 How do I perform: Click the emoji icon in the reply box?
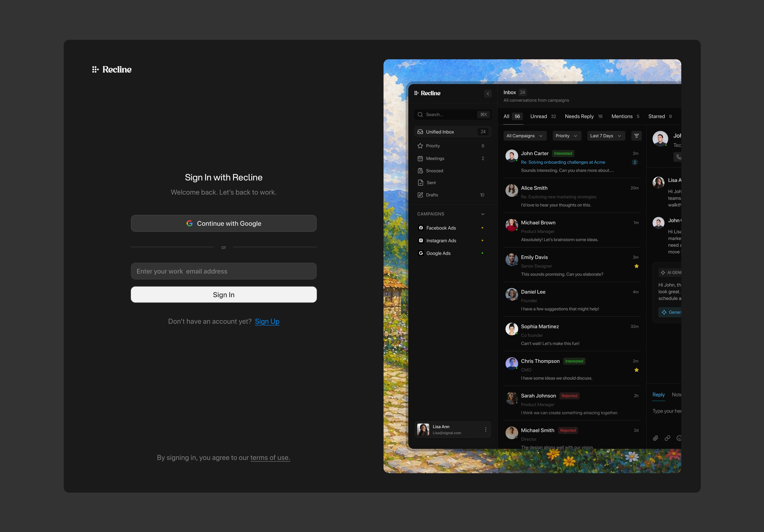[x=679, y=438]
